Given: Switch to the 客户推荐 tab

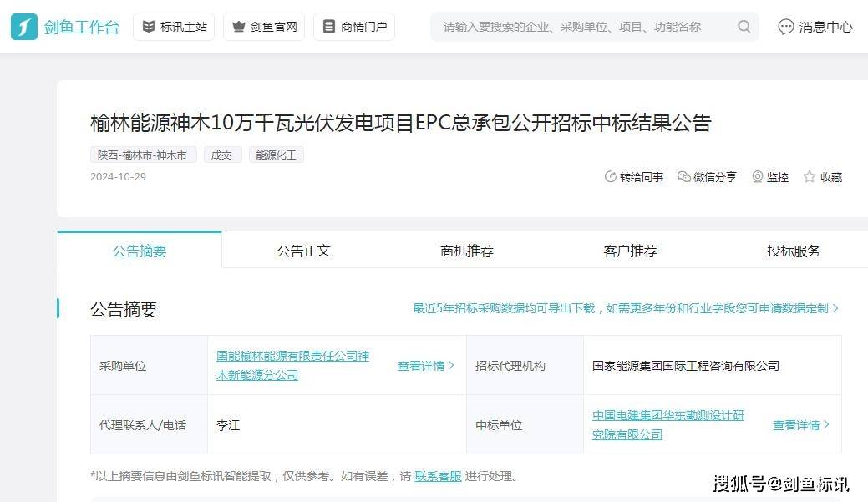Looking at the screenshot, I should click(630, 251).
